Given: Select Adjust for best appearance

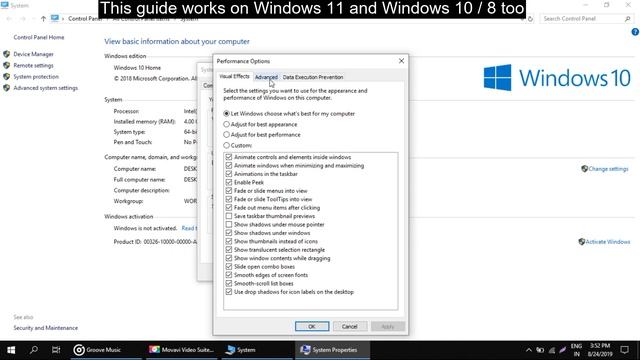Looking at the screenshot, I should pos(260,124).
